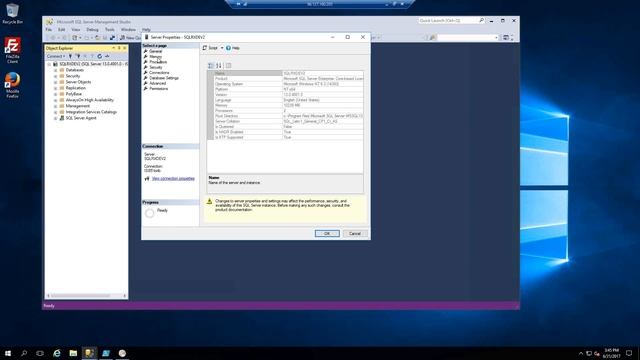Click the taskbar Search icon
The height and width of the screenshot is (360, 640).
pyautogui.click(x=24, y=353)
